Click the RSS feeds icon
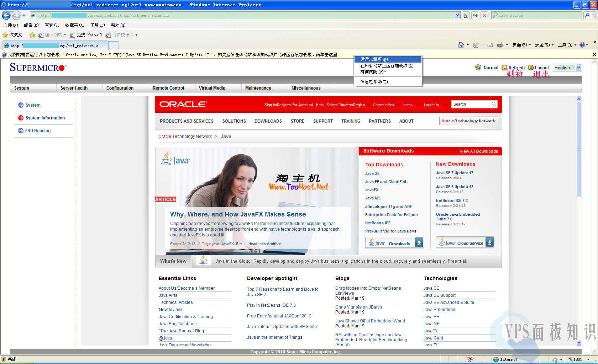Image resolution: width=598 pixels, height=364 pixels. (476, 45)
